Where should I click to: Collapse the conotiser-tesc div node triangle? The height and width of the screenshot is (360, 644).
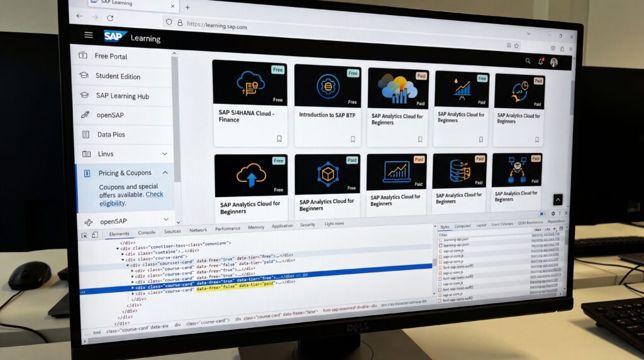click(x=118, y=248)
